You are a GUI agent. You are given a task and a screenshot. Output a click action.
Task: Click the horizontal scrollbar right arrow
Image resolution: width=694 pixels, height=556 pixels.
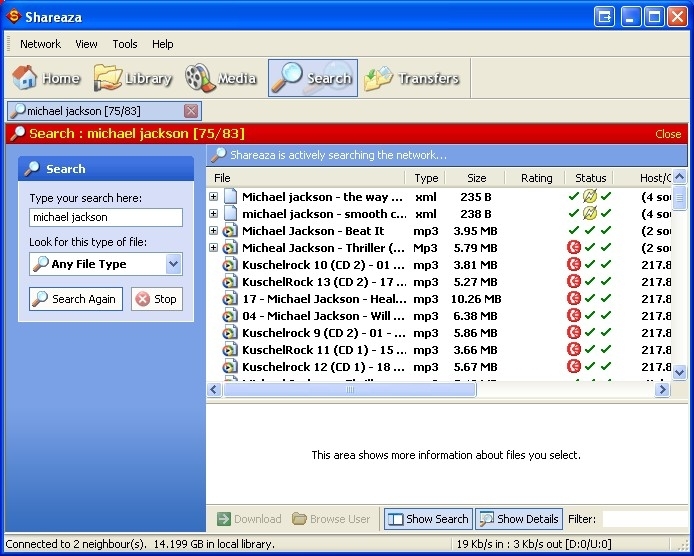(662, 390)
